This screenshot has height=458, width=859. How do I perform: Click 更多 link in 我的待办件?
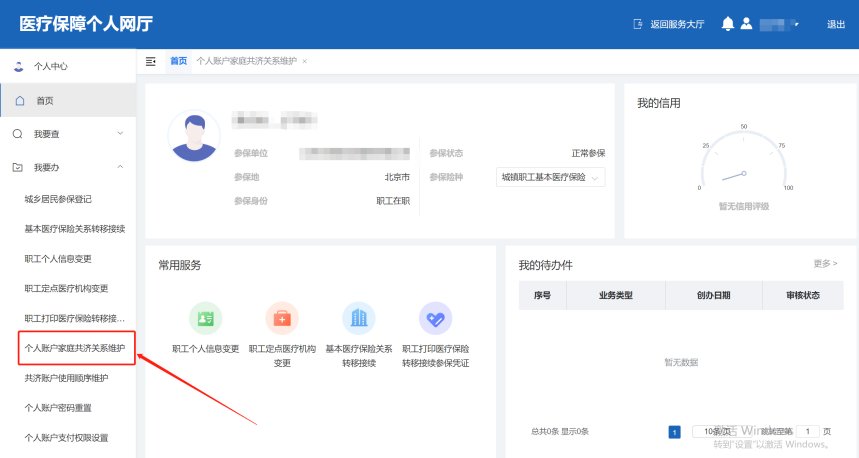(x=825, y=263)
